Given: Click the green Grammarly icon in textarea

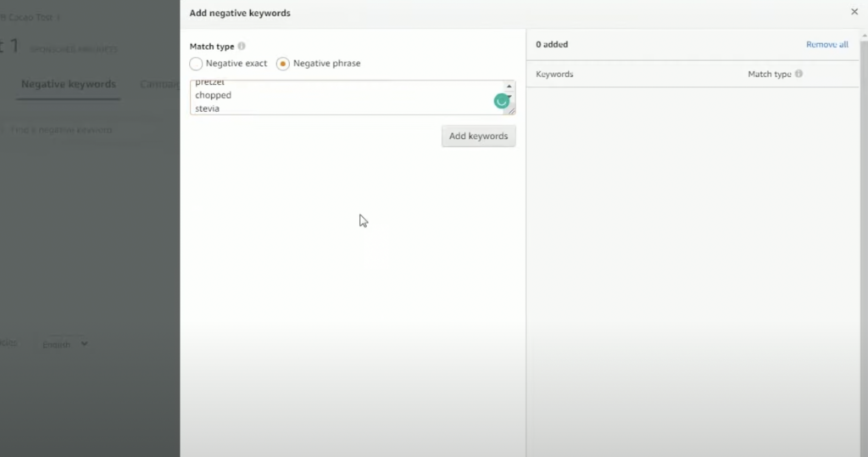Looking at the screenshot, I should coord(502,101).
